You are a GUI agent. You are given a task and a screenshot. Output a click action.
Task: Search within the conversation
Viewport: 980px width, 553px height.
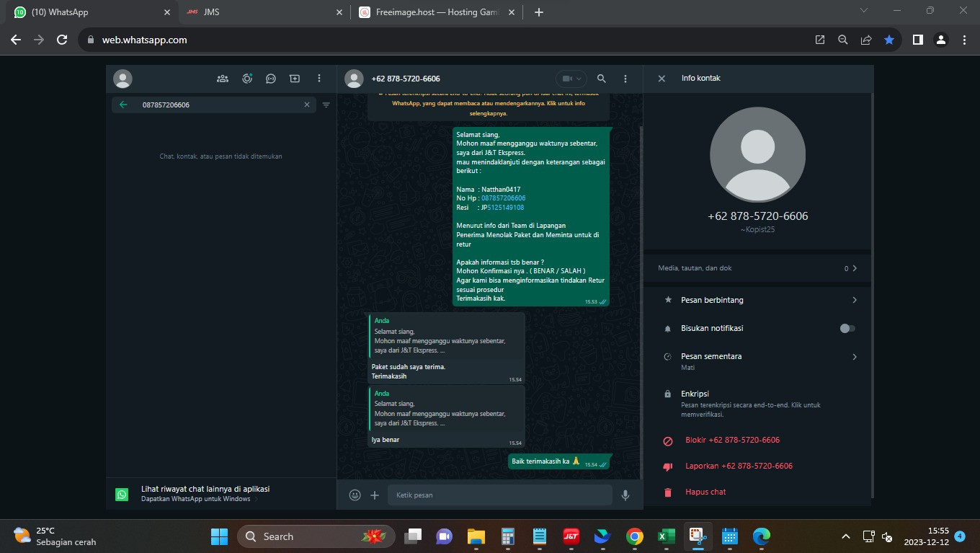602,79
